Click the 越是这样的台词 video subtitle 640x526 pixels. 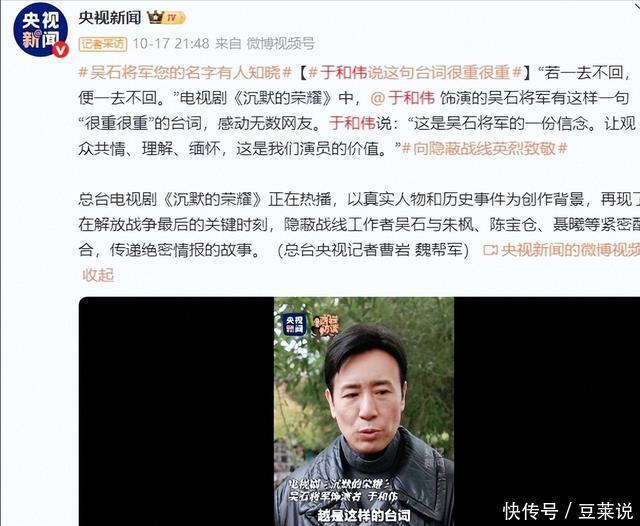pyautogui.click(x=364, y=515)
